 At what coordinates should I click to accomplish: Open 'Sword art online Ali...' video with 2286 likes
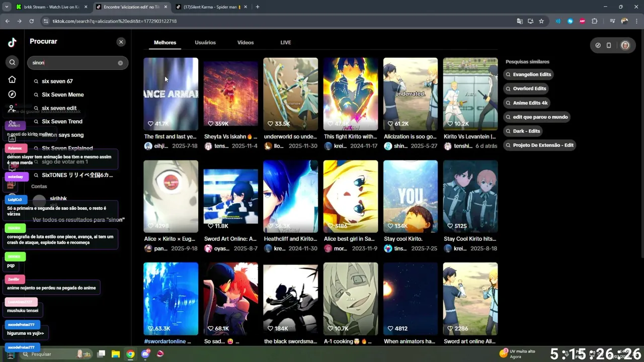click(470, 299)
